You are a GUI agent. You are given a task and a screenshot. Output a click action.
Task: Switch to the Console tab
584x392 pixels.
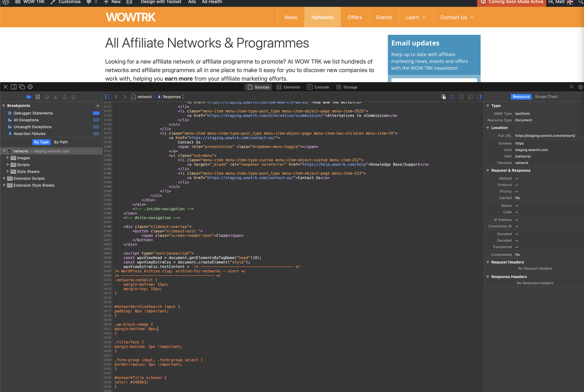point(318,87)
